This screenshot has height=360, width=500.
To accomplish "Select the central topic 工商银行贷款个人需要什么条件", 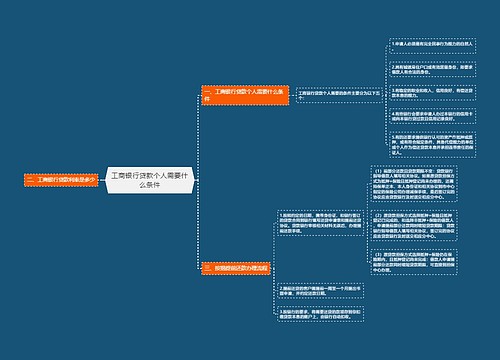I will point(150,180).
